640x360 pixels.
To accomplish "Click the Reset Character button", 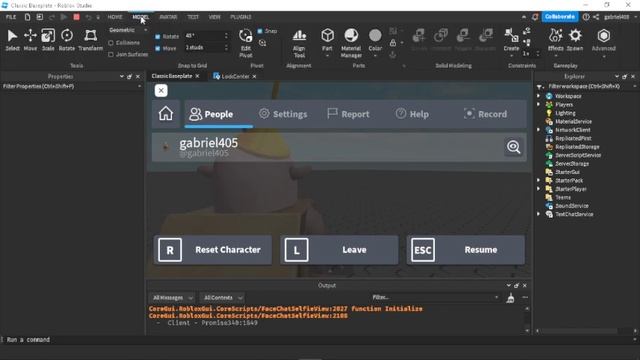I will coord(213,250).
